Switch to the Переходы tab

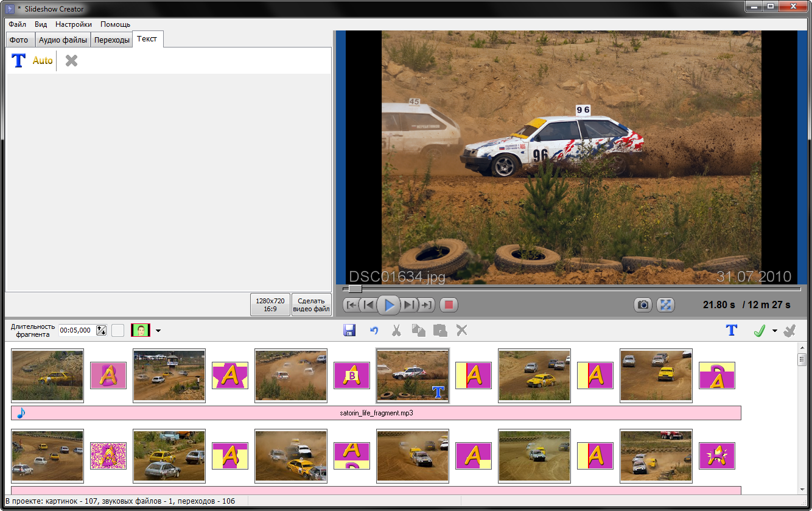[111, 40]
